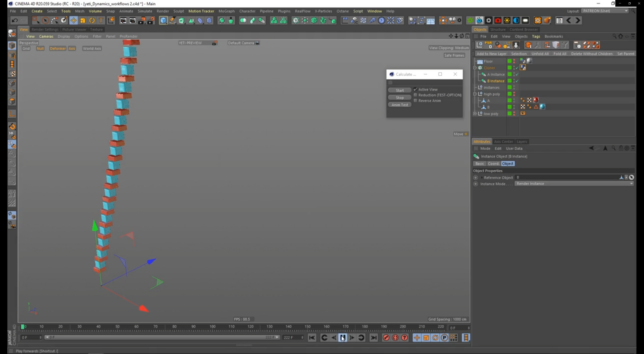Enable Reduction (TEST-OPTION) checkbox
The height and width of the screenshot is (354, 644).
(415, 95)
